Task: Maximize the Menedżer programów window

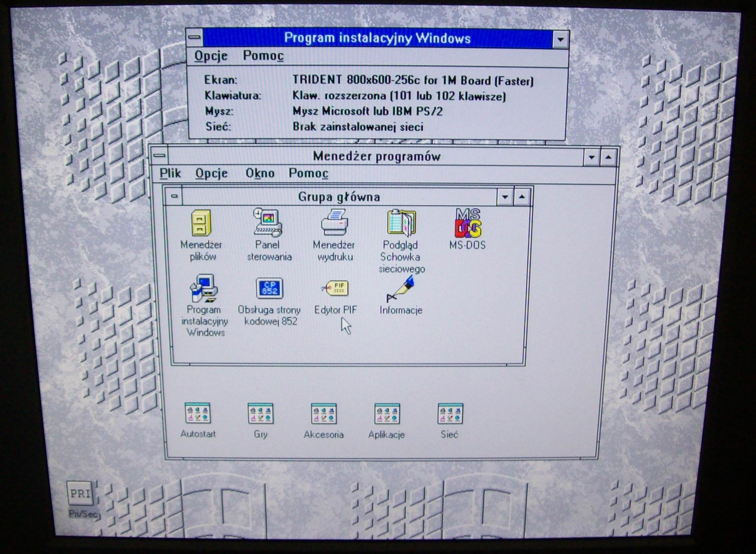Action: pos(609,157)
